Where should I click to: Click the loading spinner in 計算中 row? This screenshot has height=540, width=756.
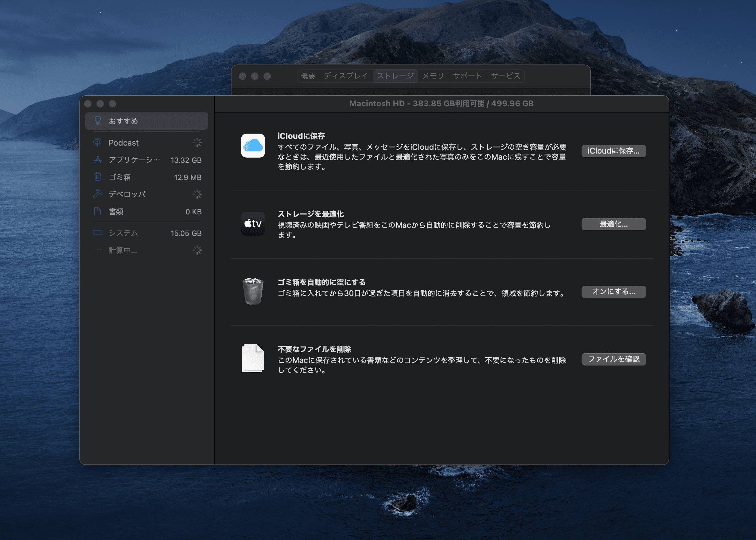pos(197,250)
